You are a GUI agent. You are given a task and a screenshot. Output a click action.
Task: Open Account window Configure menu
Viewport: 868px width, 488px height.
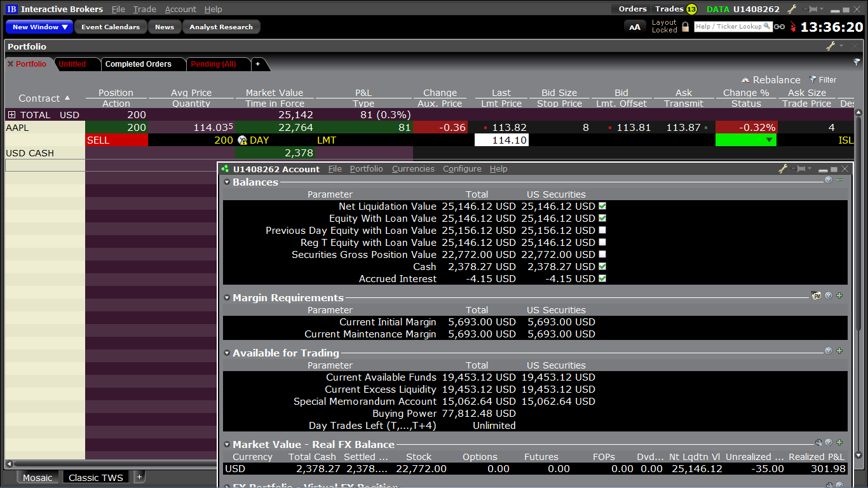(x=462, y=169)
